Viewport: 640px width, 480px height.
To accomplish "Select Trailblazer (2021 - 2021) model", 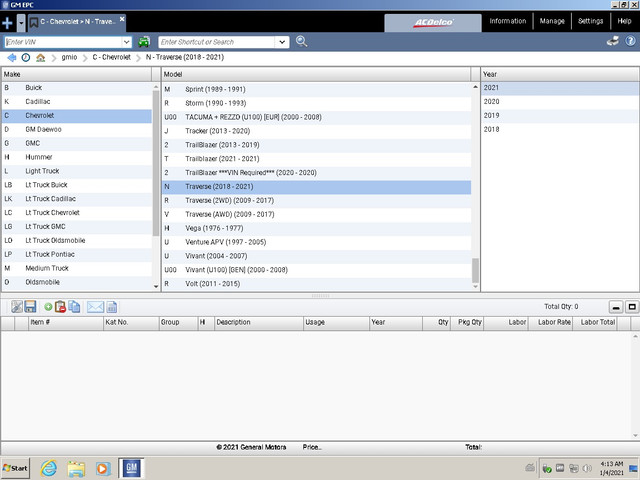I will tap(316, 159).
